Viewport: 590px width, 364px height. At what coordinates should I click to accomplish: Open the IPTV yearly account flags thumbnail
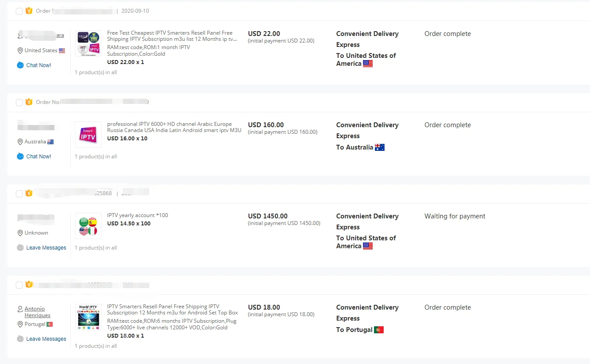pos(88,226)
